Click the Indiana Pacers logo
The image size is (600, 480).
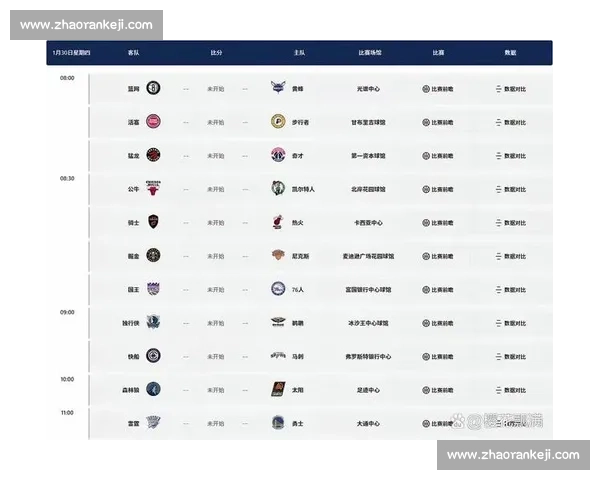pos(278,121)
